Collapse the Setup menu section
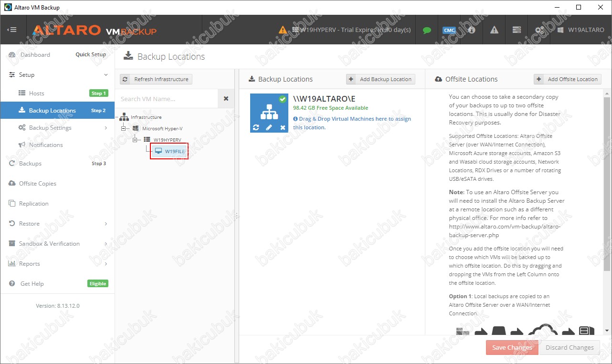Screen dimensions: 612x364 point(106,75)
